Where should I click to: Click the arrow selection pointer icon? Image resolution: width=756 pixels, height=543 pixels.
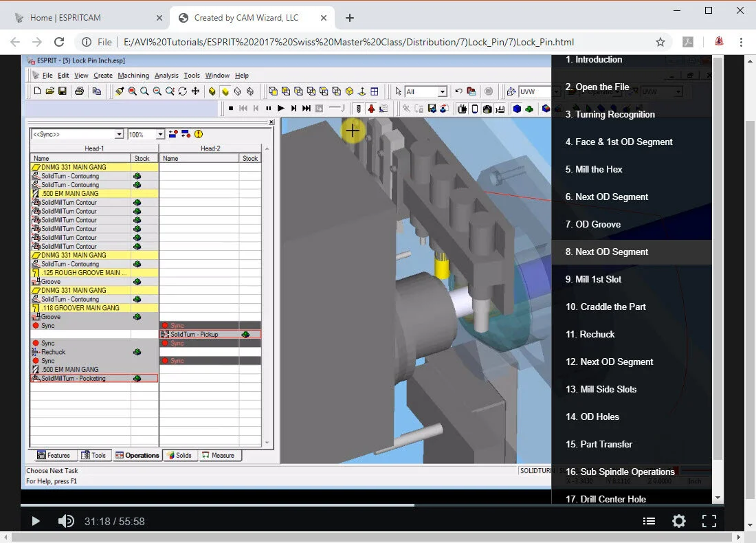pos(398,91)
